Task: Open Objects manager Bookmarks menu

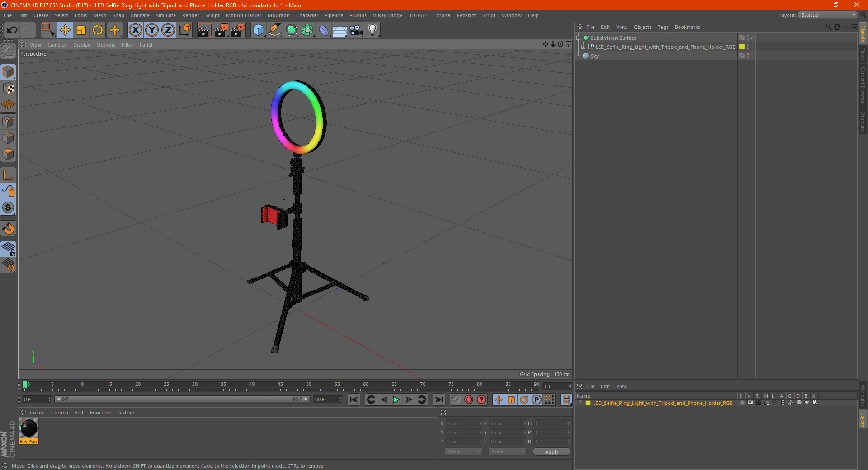Action: (x=687, y=27)
